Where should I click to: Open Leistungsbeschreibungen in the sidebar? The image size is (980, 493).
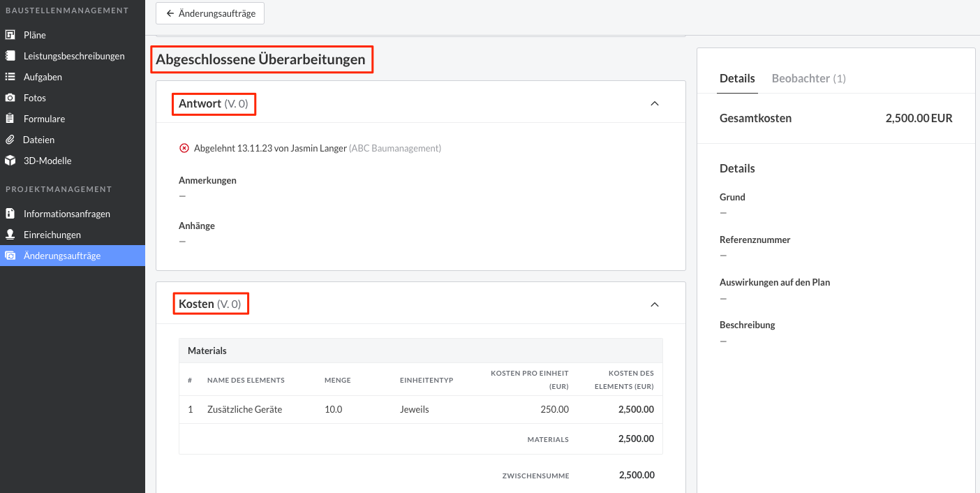[x=73, y=56]
